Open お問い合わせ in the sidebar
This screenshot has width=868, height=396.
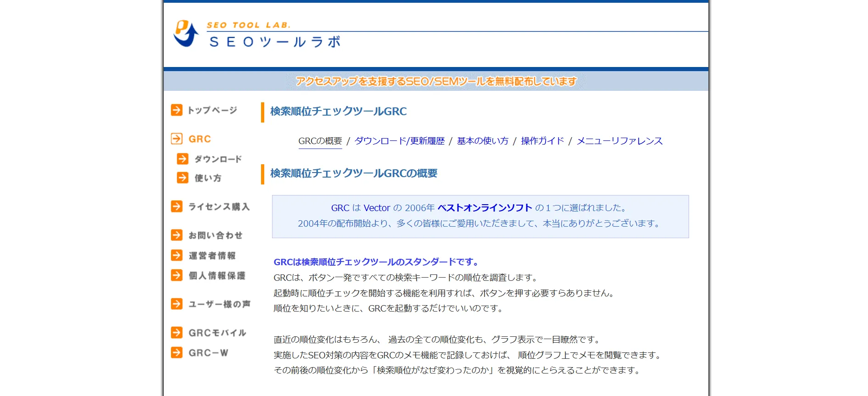point(215,235)
